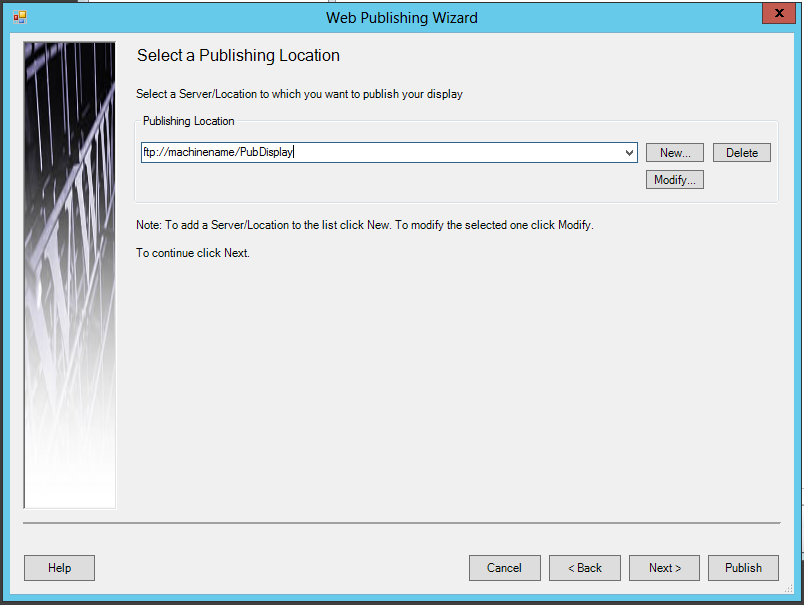Proceed with the Next > button

(665, 568)
